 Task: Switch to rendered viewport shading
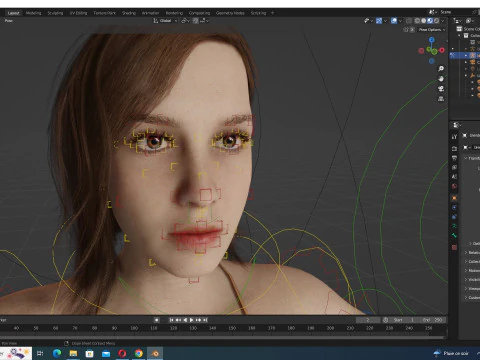tap(436, 21)
